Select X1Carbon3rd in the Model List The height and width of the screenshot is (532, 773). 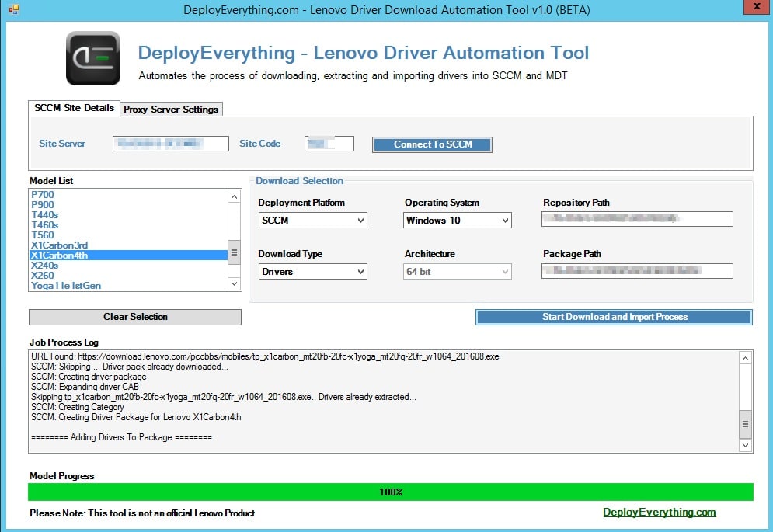129,245
